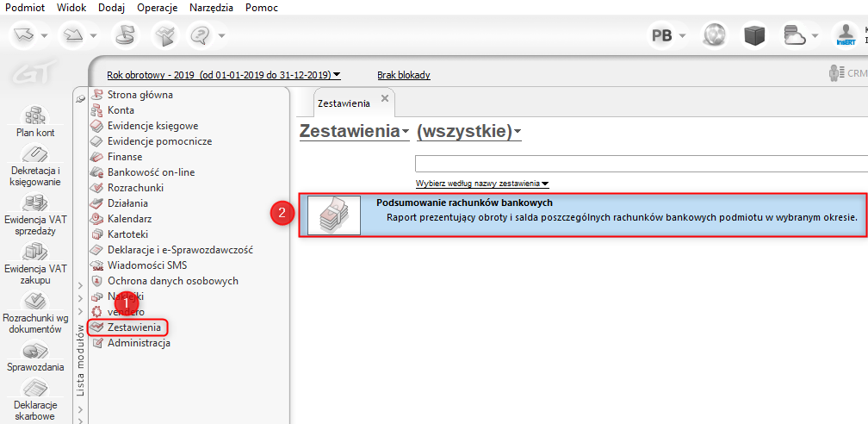Click the CRM button
Image resolution: width=868 pixels, height=424 pixels.
point(847,73)
